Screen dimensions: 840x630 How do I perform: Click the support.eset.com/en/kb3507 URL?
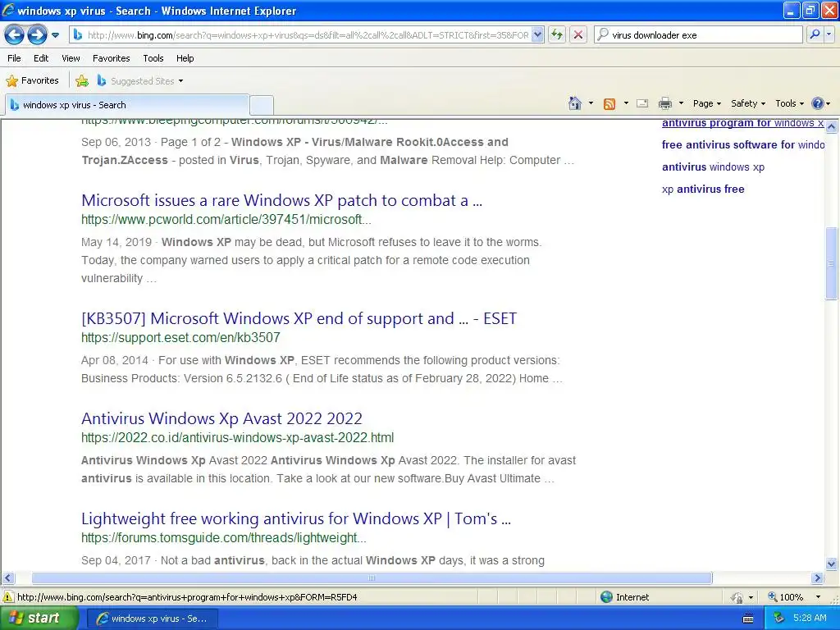[180, 337]
